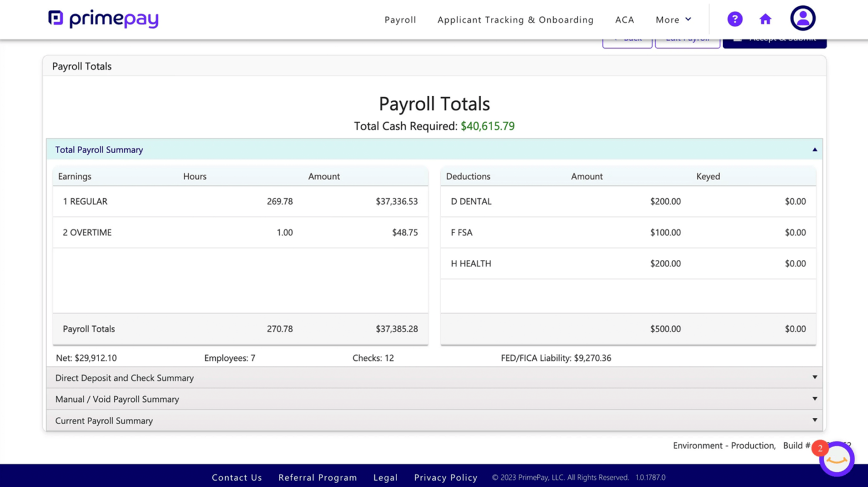Collapse the Total Payroll Summary section
The image size is (868, 487).
click(x=435, y=150)
